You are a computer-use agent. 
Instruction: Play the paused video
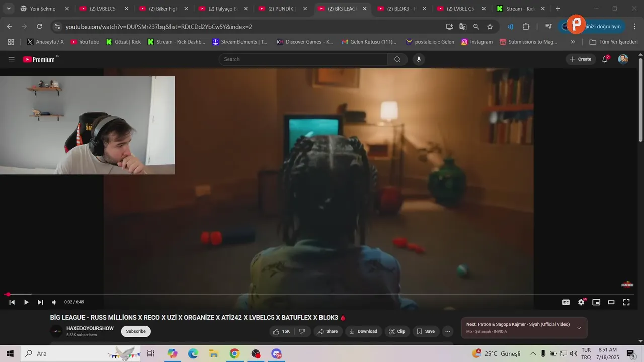pyautogui.click(x=26, y=302)
